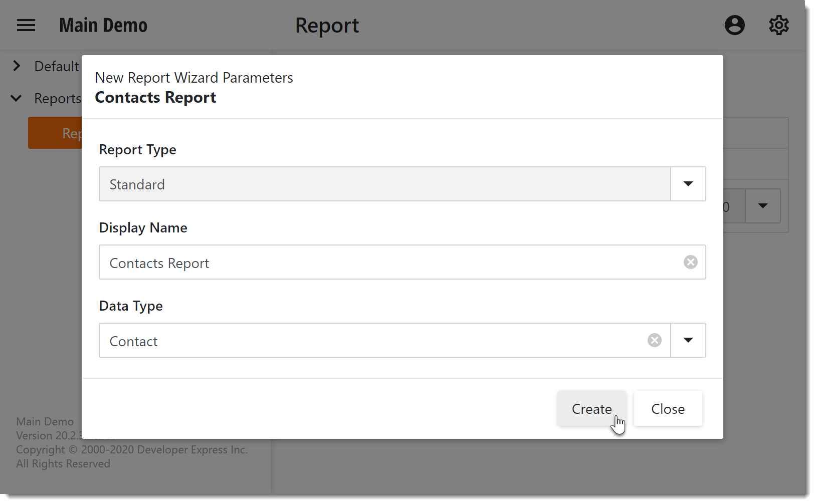Screen dimensions: 815x504
Task: Click the Standard Report Type field
Action: [x=384, y=184]
